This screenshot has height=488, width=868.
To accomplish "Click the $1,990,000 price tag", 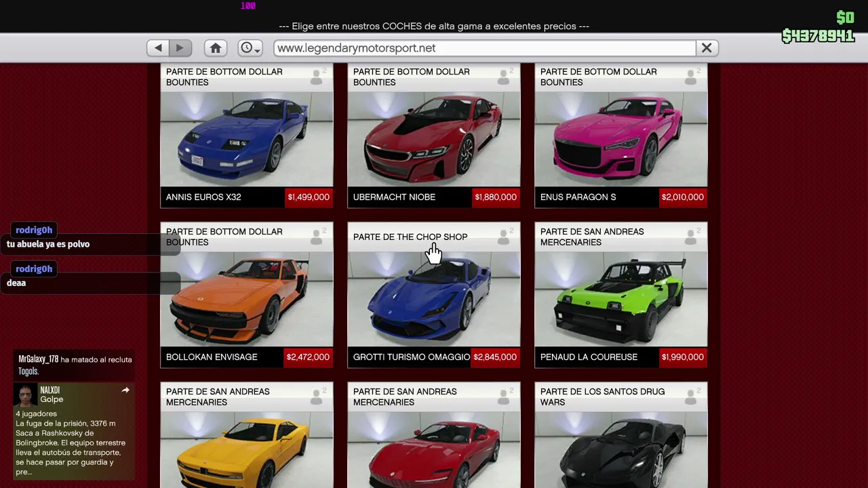I will [683, 357].
